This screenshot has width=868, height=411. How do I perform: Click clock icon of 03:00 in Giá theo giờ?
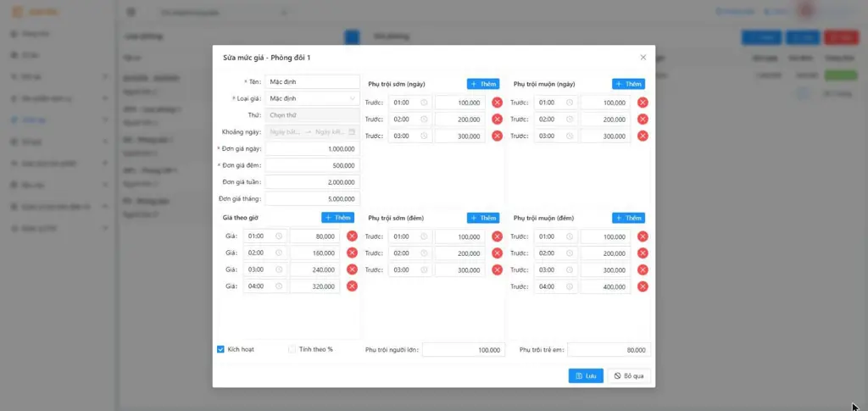[x=279, y=269]
